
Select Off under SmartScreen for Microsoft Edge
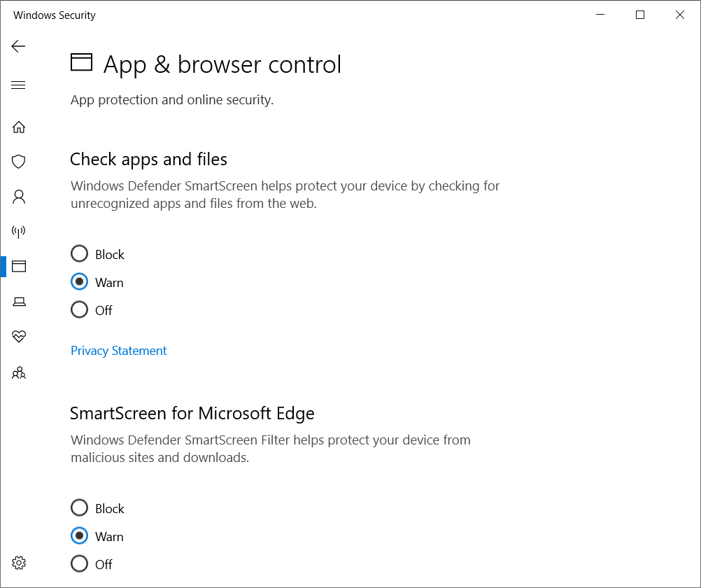[x=91, y=563]
